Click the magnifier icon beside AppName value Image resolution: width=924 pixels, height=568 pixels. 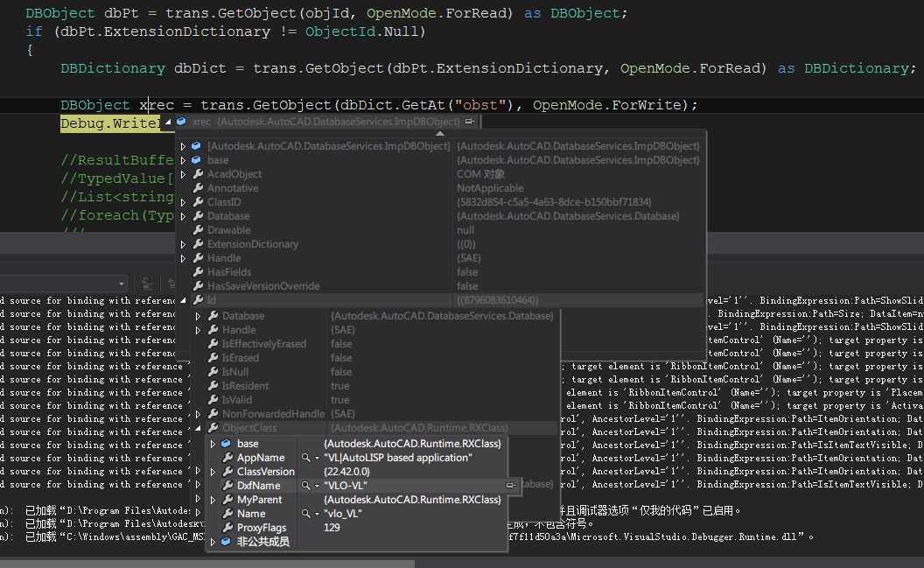click(x=304, y=458)
